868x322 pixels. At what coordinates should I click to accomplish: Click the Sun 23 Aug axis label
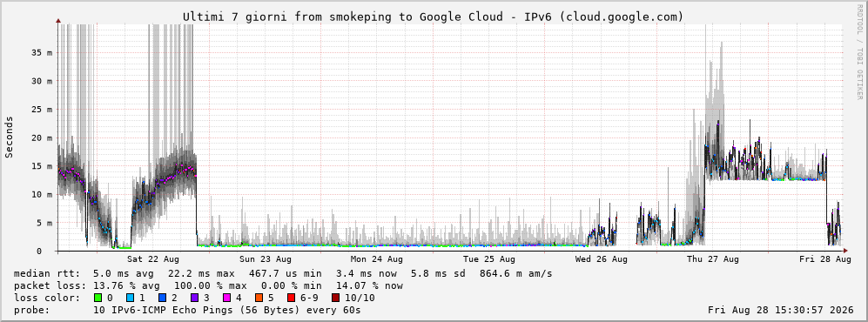[x=266, y=259]
